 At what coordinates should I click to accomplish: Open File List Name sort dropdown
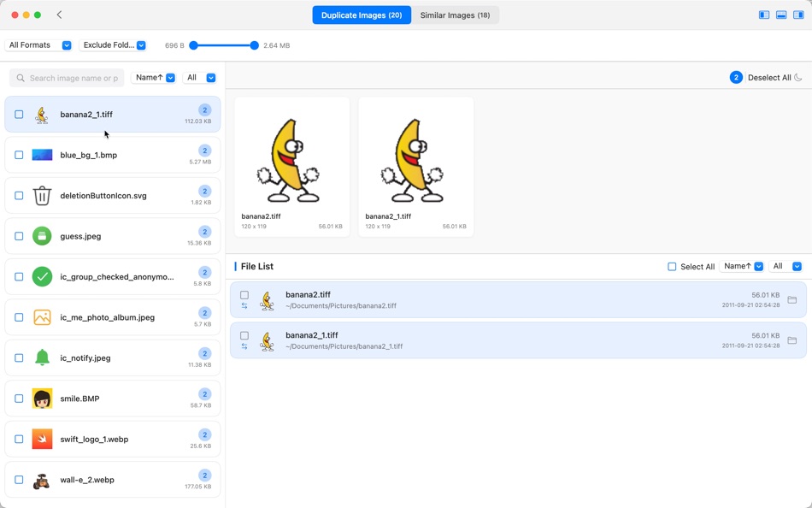(742, 267)
